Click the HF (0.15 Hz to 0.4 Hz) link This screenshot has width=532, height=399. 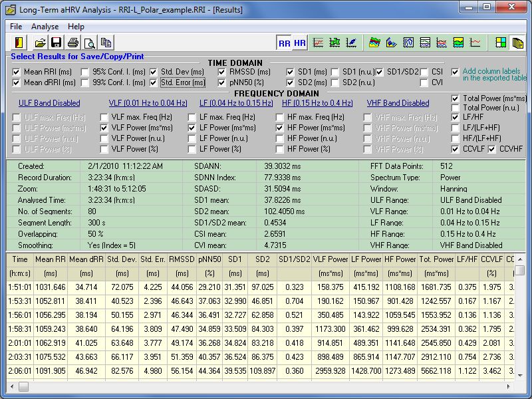[317, 103]
